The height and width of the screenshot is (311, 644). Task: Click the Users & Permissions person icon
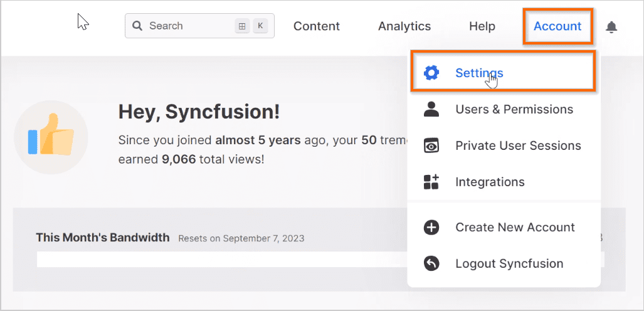[431, 109]
